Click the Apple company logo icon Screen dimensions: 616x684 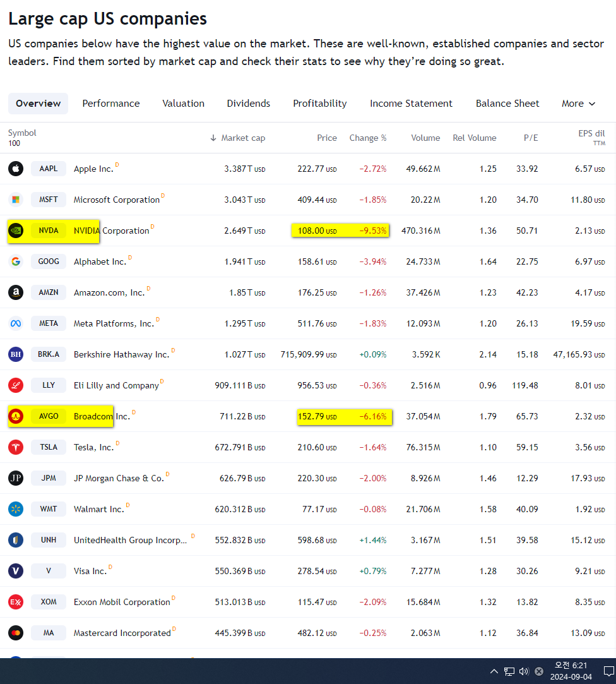[x=16, y=169]
